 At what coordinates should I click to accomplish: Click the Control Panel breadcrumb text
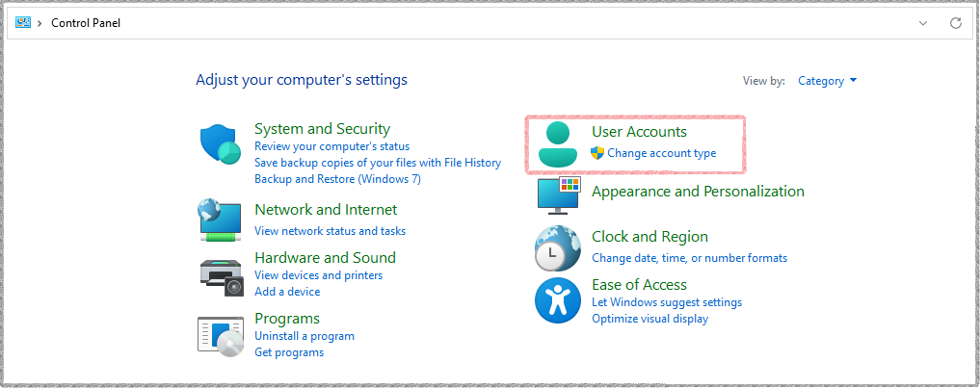click(x=86, y=23)
